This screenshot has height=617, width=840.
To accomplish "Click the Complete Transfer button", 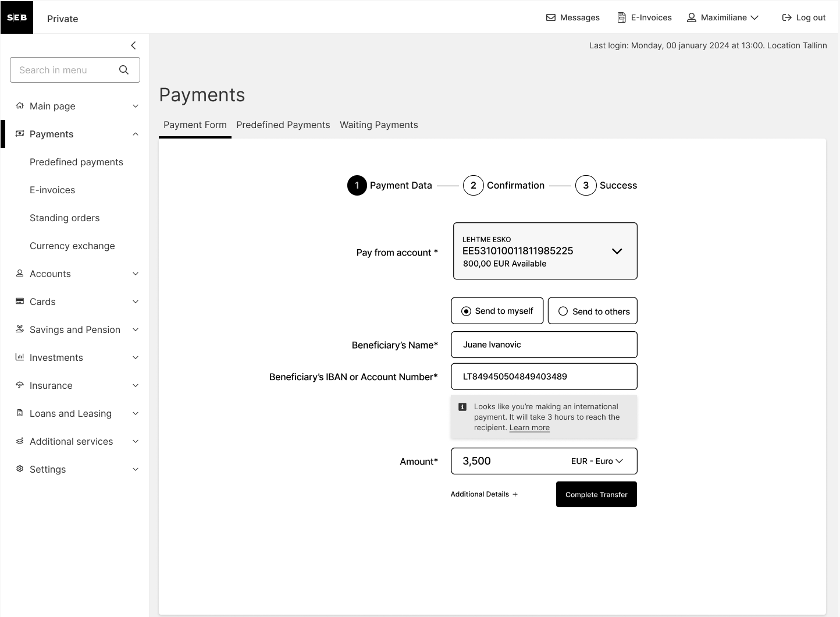I will pos(596,494).
